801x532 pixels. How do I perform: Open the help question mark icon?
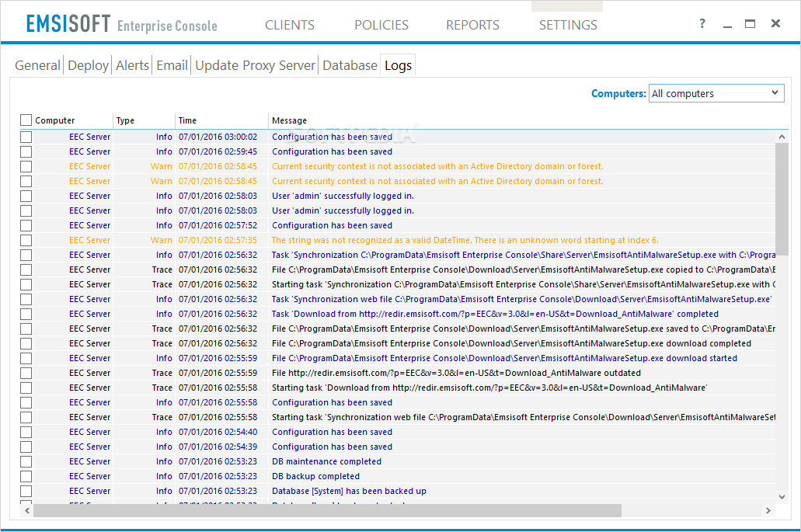[x=702, y=23]
